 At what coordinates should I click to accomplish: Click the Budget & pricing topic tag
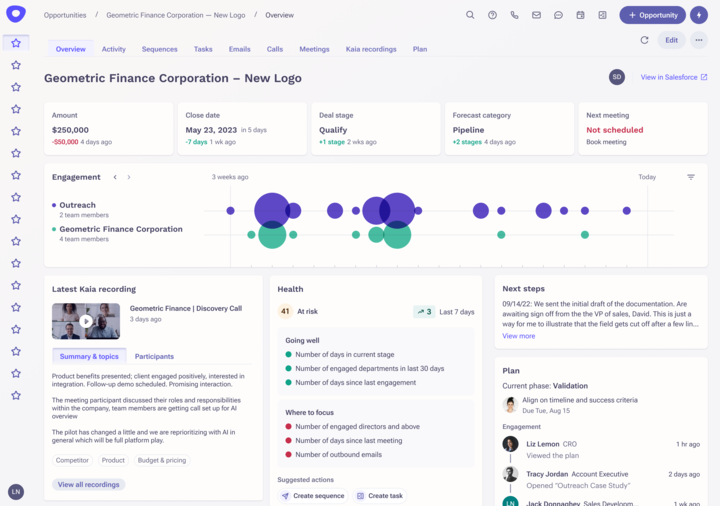pyautogui.click(x=162, y=460)
